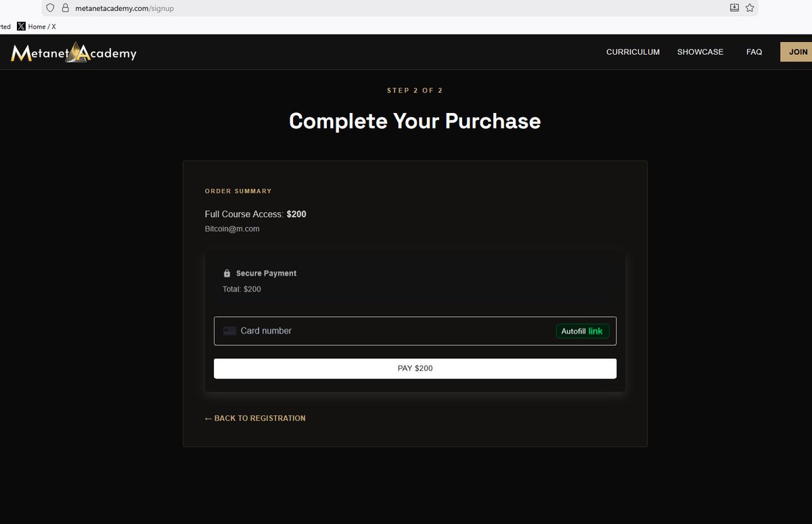The width and height of the screenshot is (812, 524).
Task: Click the credit card icon in card field
Action: coord(229,331)
